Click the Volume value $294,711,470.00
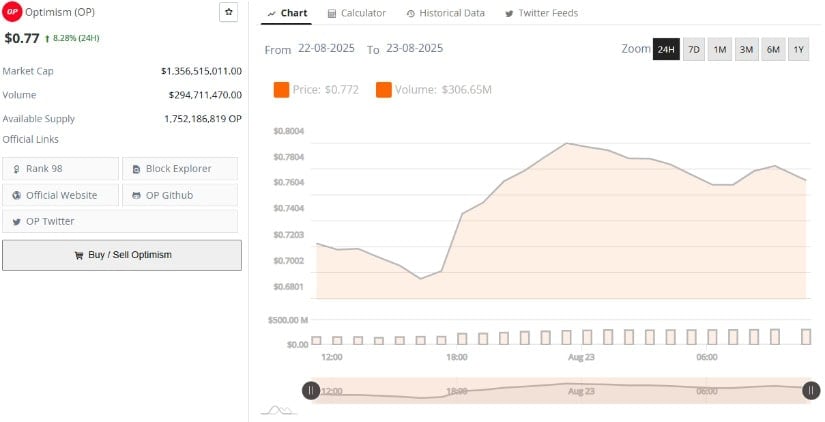The width and height of the screenshot is (825, 422). pos(205,95)
